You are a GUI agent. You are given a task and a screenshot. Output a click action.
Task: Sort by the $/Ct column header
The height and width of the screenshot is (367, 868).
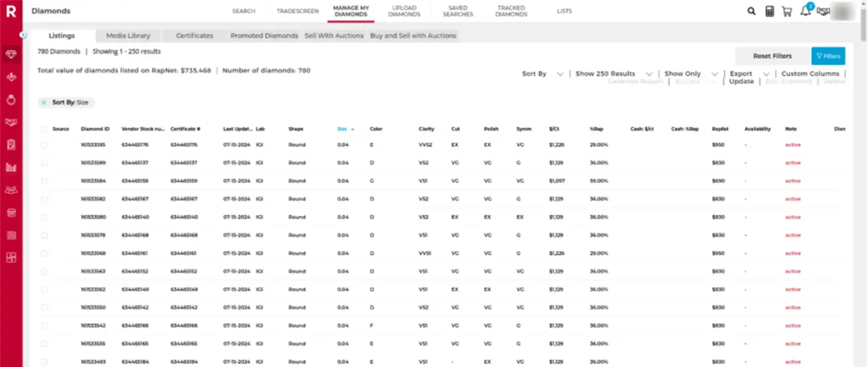[x=554, y=129]
